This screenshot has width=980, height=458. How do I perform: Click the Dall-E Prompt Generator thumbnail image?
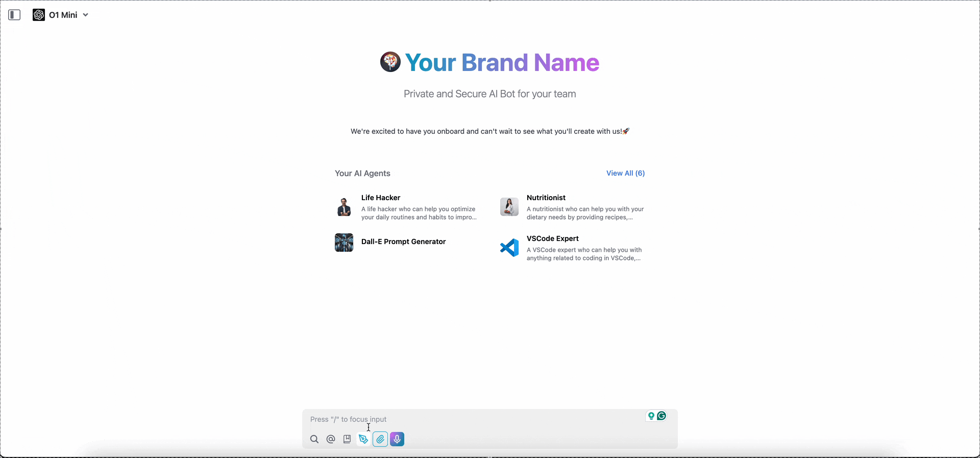coord(344,243)
